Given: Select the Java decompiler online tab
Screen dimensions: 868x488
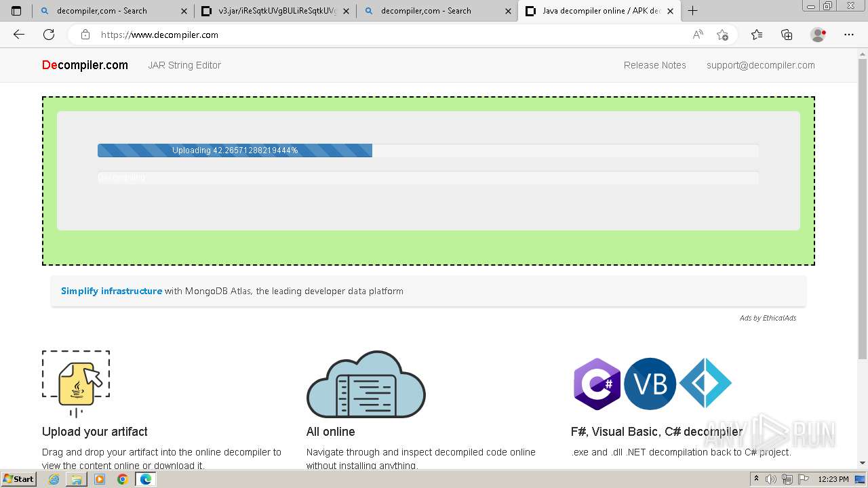Looking at the screenshot, I should coord(599,11).
